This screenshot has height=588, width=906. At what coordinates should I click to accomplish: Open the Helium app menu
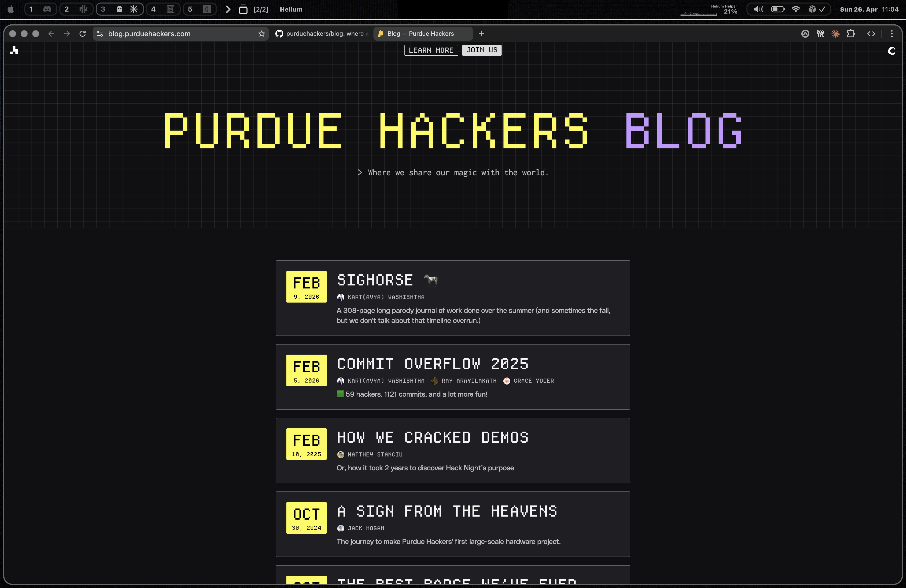(291, 9)
